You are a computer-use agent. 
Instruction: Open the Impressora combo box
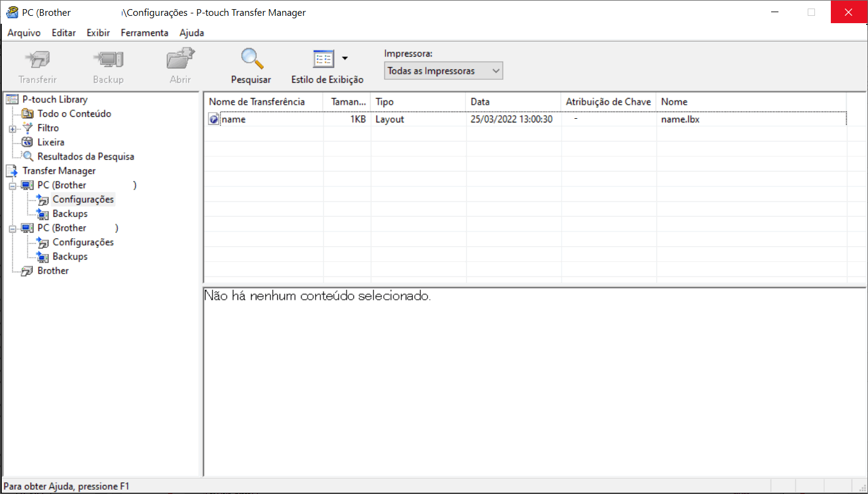coord(443,71)
